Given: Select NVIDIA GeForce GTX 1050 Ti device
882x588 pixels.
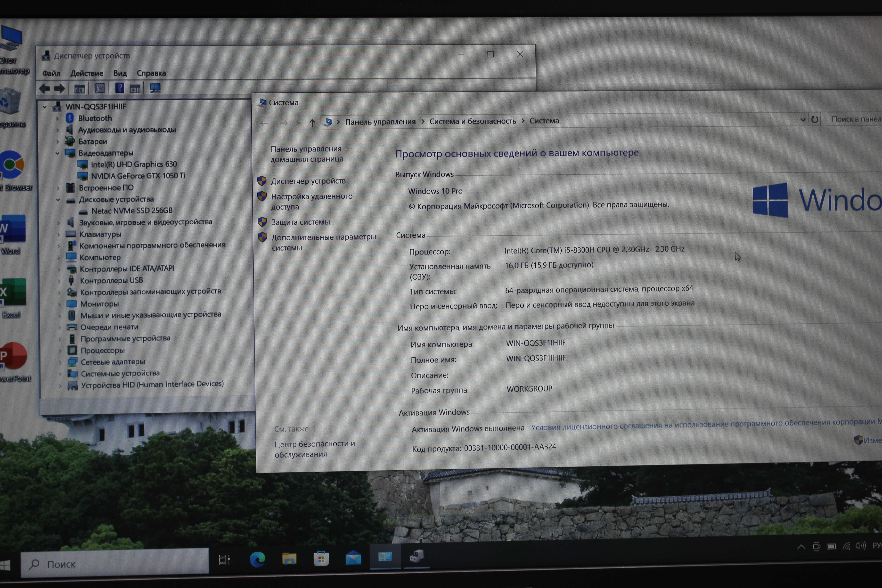Looking at the screenshot, I should [x=138, y=176].
